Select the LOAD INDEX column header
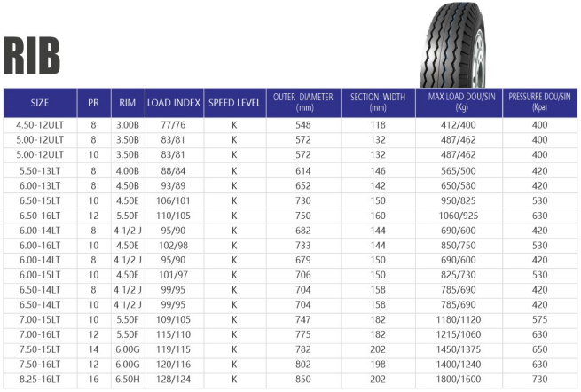This screenshot has width=581, height=392. [174, 103]
